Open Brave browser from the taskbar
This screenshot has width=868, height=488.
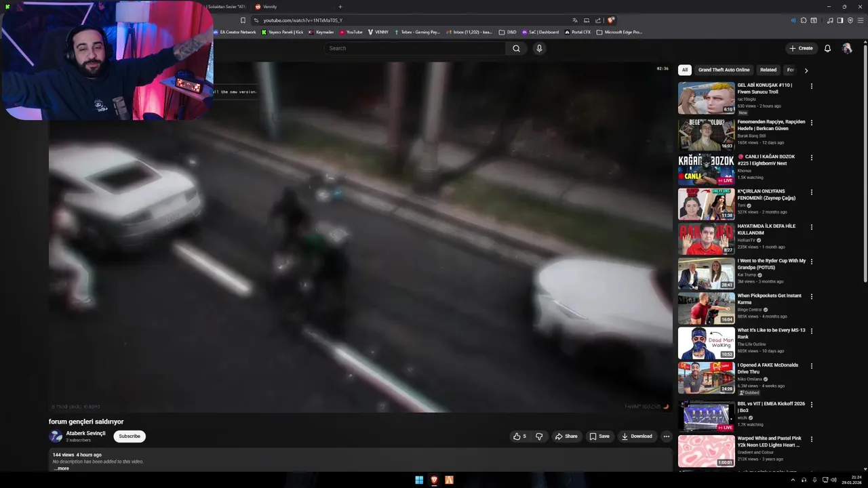click(x=434, y=480)
